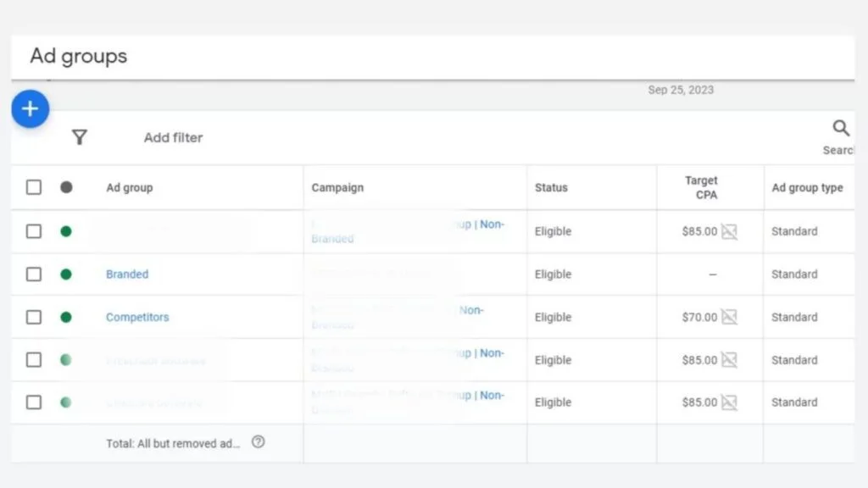Click Add filter field

tap(173, 137)
